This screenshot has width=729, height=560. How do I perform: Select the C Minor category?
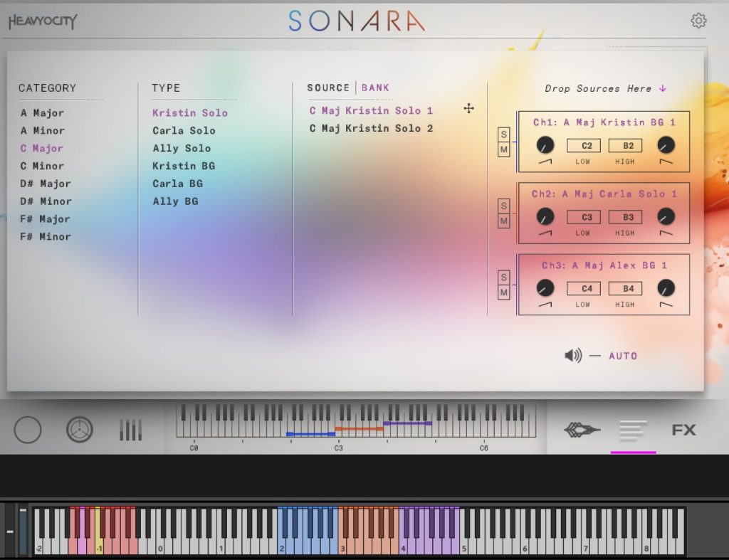43,166
